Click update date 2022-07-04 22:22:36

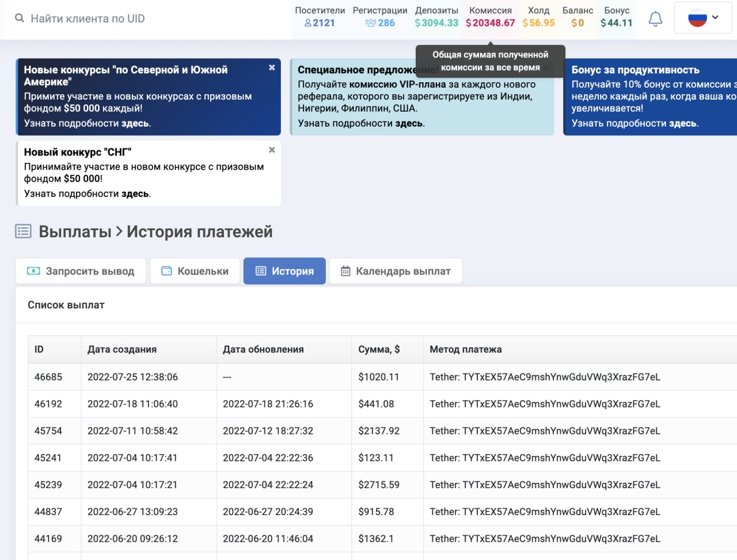coord(268,458)
